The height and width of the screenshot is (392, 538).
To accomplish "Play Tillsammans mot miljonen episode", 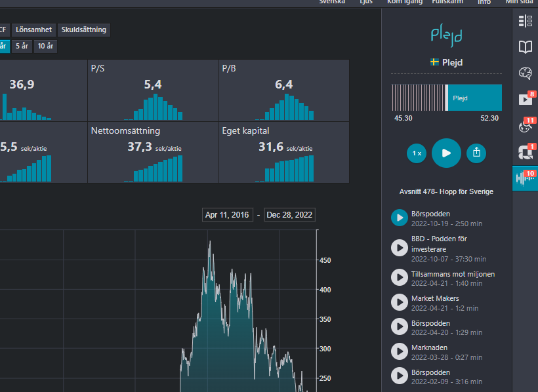I will click(x=400, y=277).
